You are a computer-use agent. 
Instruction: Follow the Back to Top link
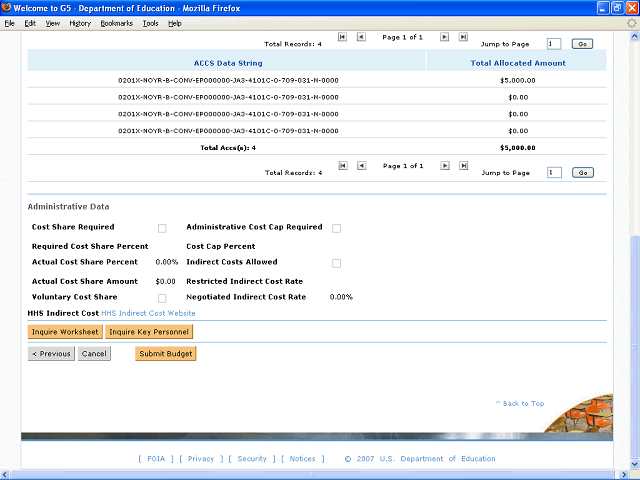(520, 403)
